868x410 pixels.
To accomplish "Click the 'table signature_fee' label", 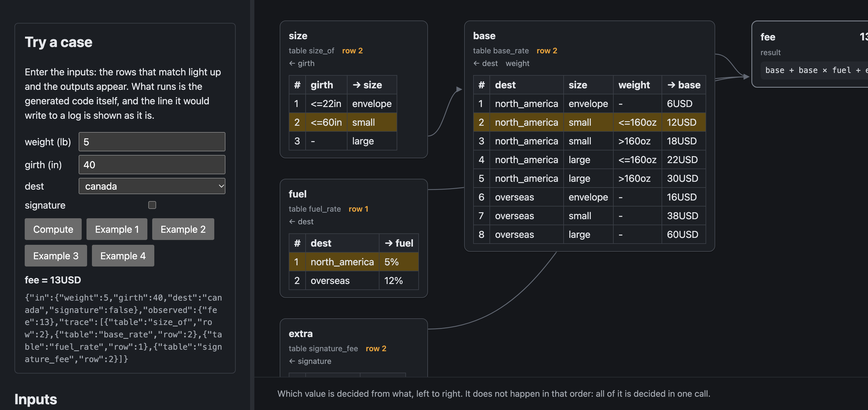I will tap(323, 348).
